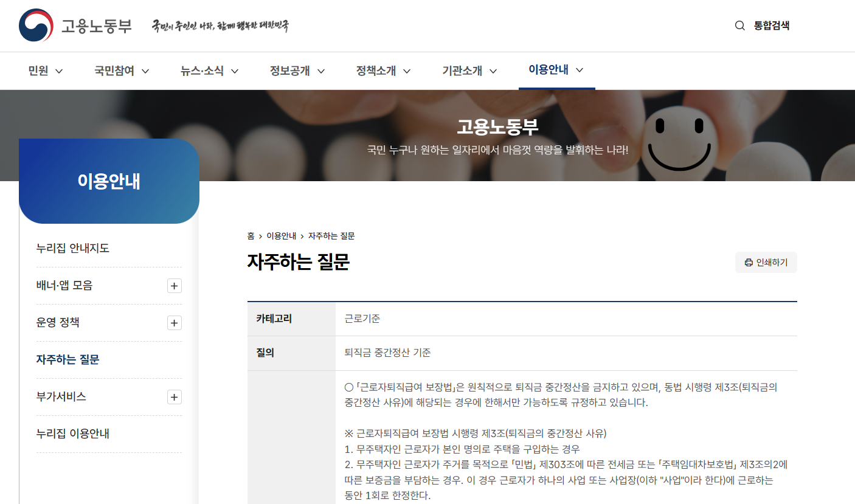This screenshot has height=504, width=855.
Task: Click the 자주하는 질문 page heading
Action: pos(299,262)
